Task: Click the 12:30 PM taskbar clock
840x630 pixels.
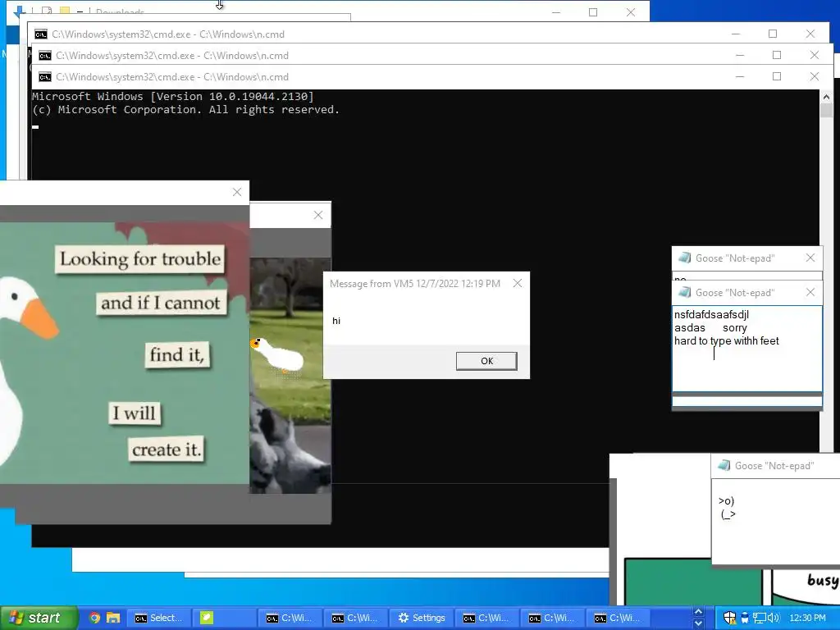Action: (807, 618)
